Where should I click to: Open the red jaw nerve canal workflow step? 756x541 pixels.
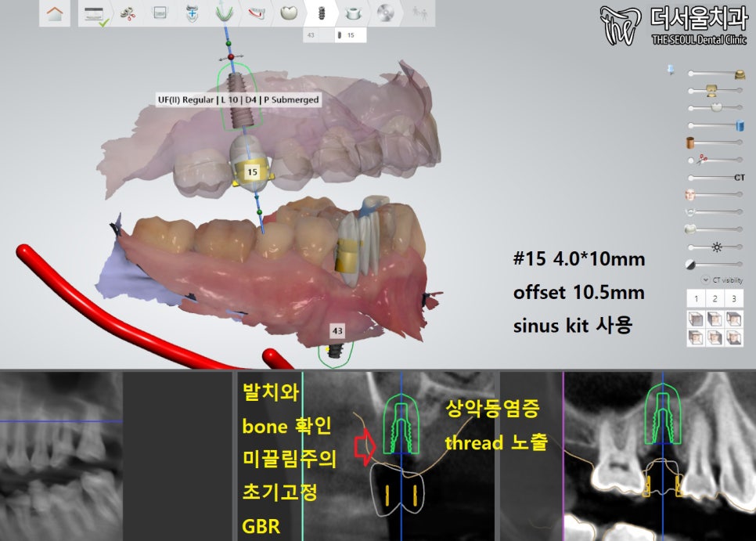coord(256,14)
